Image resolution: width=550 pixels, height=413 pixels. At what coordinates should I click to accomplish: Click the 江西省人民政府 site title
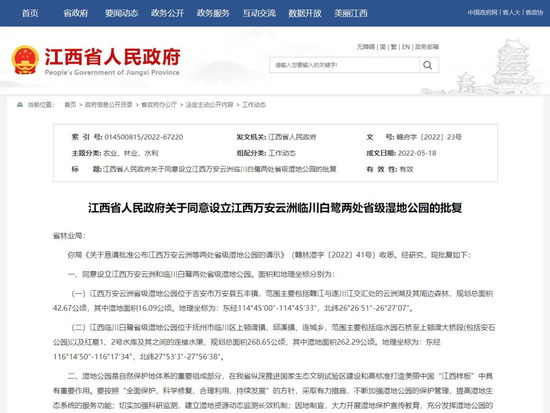(x=112, y=56)
